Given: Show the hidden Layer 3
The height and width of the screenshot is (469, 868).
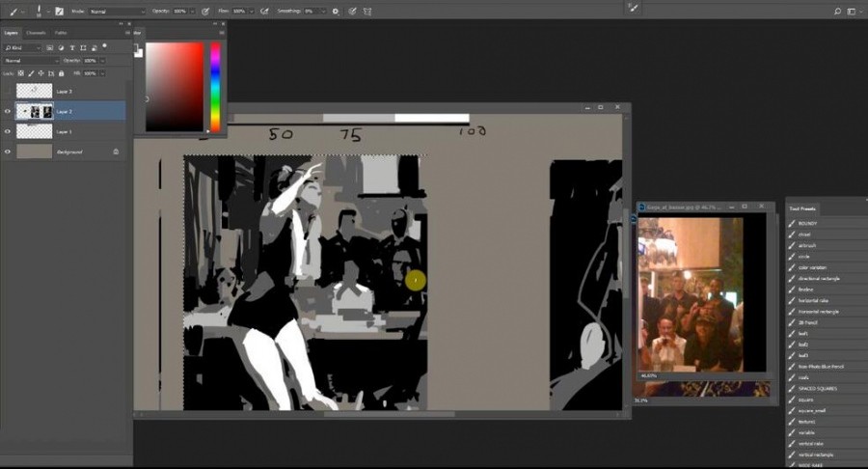Looking at the screenshot, I should [7, 91].
